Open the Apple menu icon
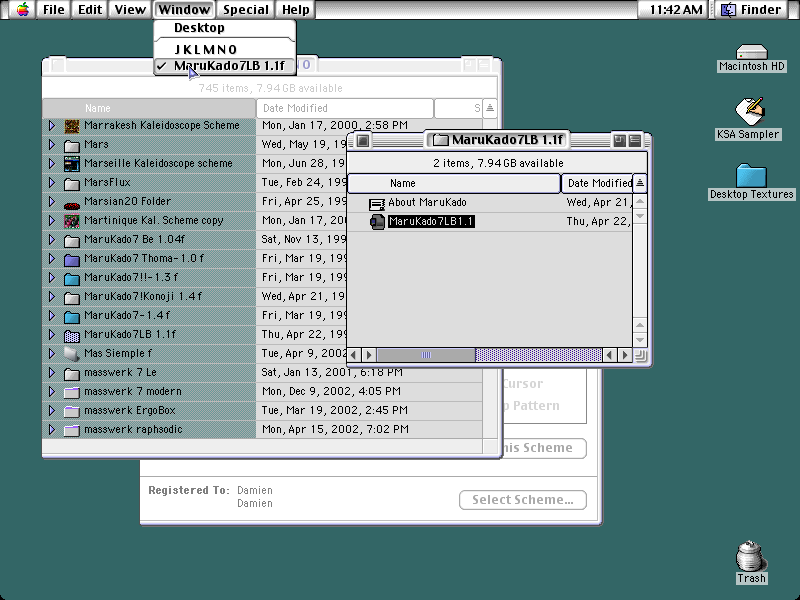This screenshot has height=600, width=800. point(22,9)
